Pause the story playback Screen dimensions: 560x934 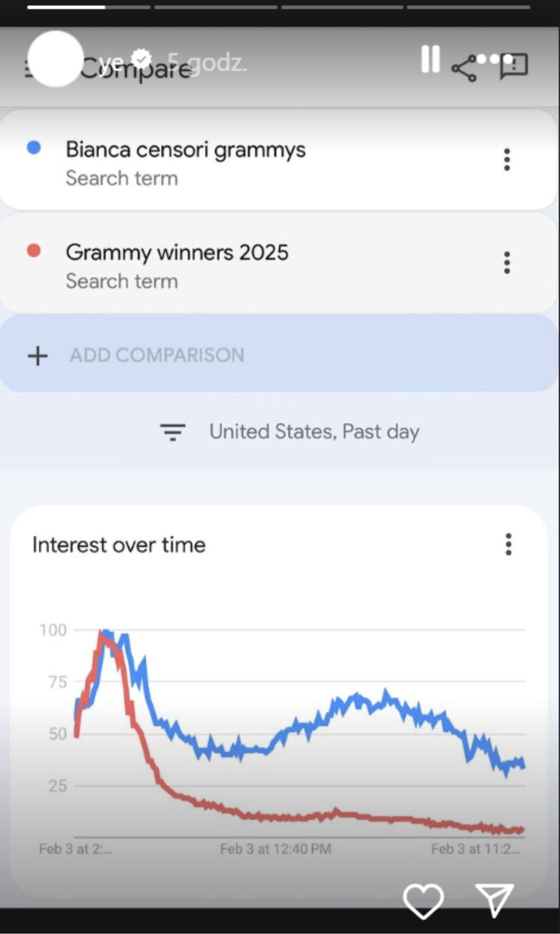(430, 59)
